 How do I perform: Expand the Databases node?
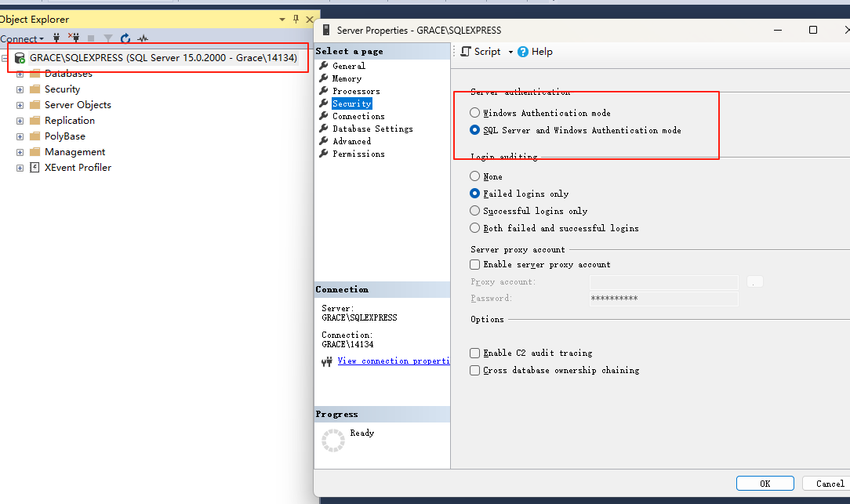(x=20, y=74)
